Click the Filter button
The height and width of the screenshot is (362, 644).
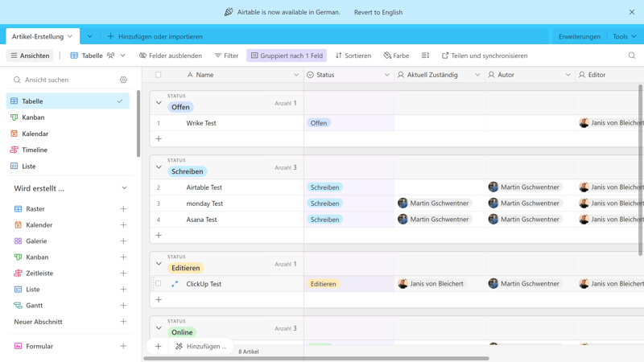(226, 56)
